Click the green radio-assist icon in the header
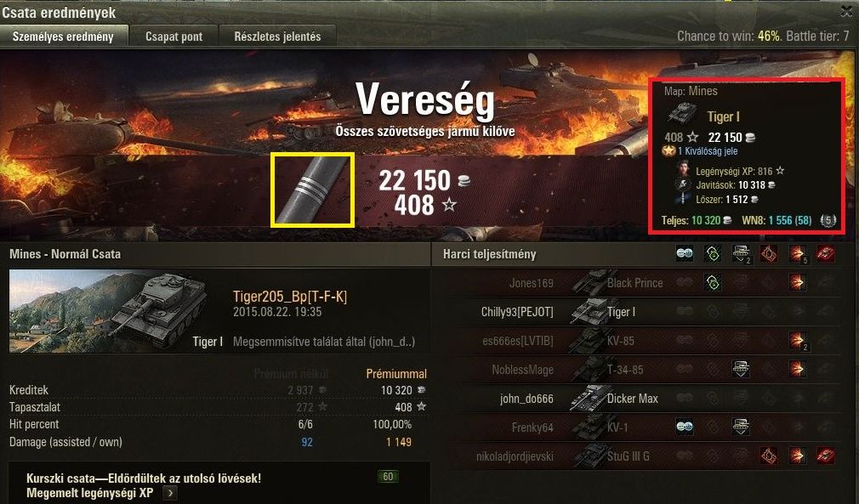The width and height of the screenshot is (859, 504). (713, 253)
